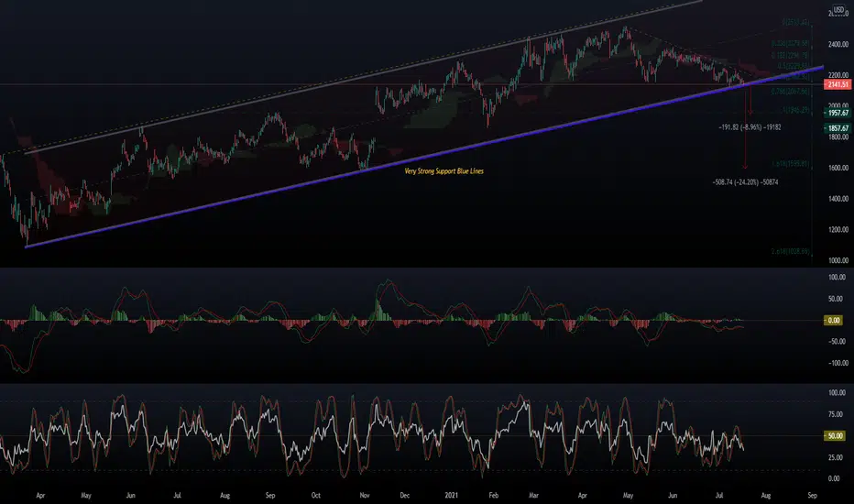Click the 75.00 oscillator axis label

click(835, 414)
